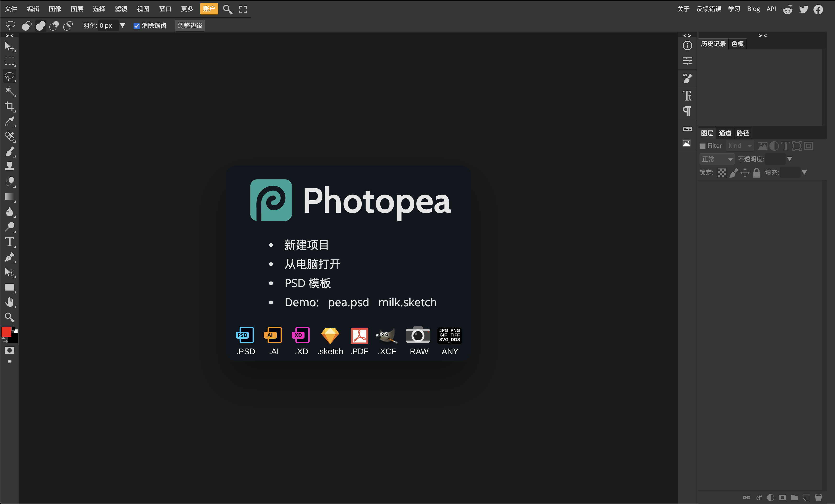
Task: Open the 不透明度 dropdown arrow
Action: pos(790,158)
